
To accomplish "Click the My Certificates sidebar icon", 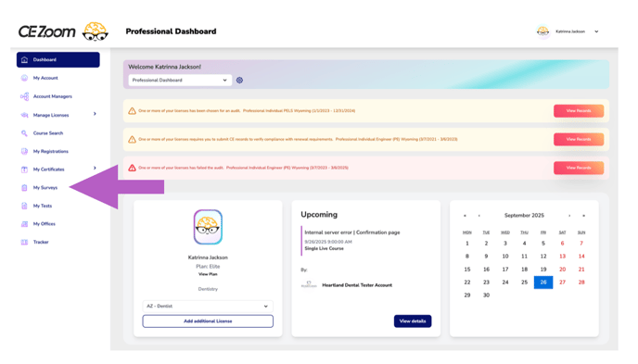I will [x=24, y=169].
